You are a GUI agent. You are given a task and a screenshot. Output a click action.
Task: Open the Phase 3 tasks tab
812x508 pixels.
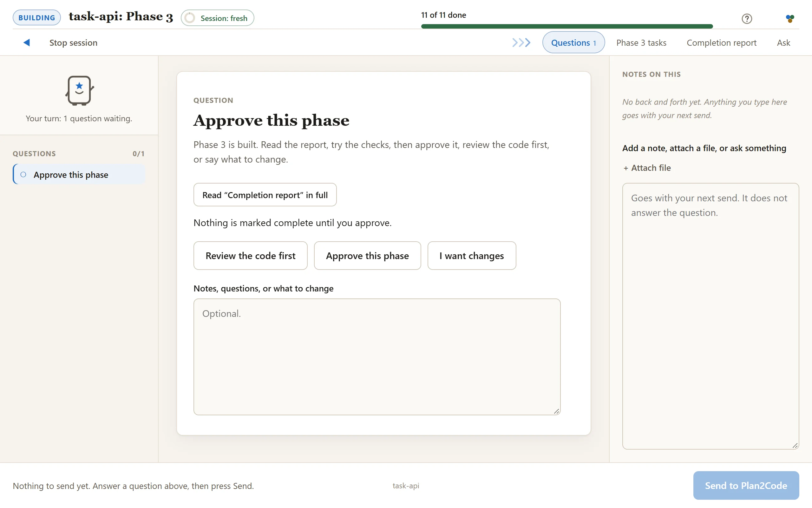pos(641,43)
